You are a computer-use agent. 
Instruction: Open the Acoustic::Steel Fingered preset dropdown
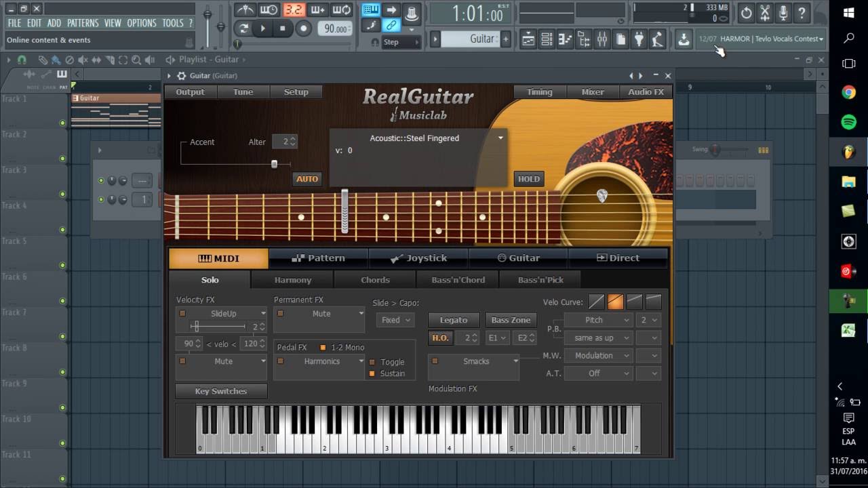pyautogui.click(x=500, y=138)
